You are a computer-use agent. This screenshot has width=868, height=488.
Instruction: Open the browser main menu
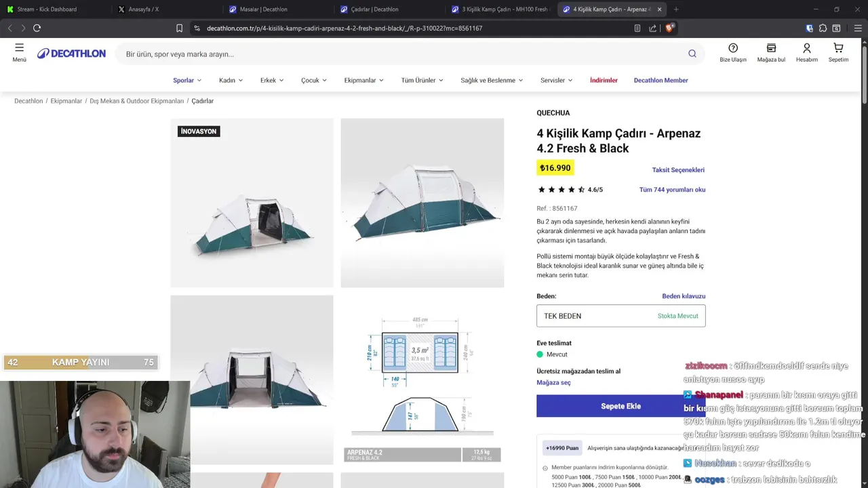pos(858,28)
